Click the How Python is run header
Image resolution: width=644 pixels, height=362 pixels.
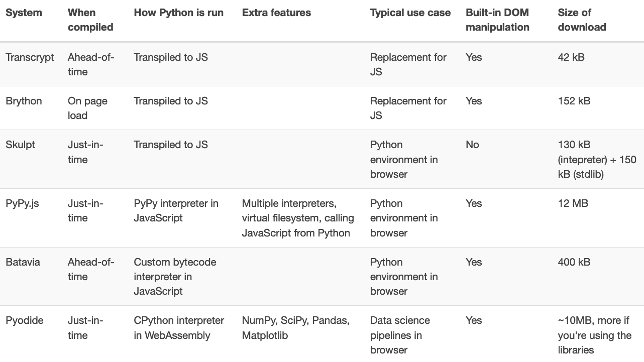point(179,13)
